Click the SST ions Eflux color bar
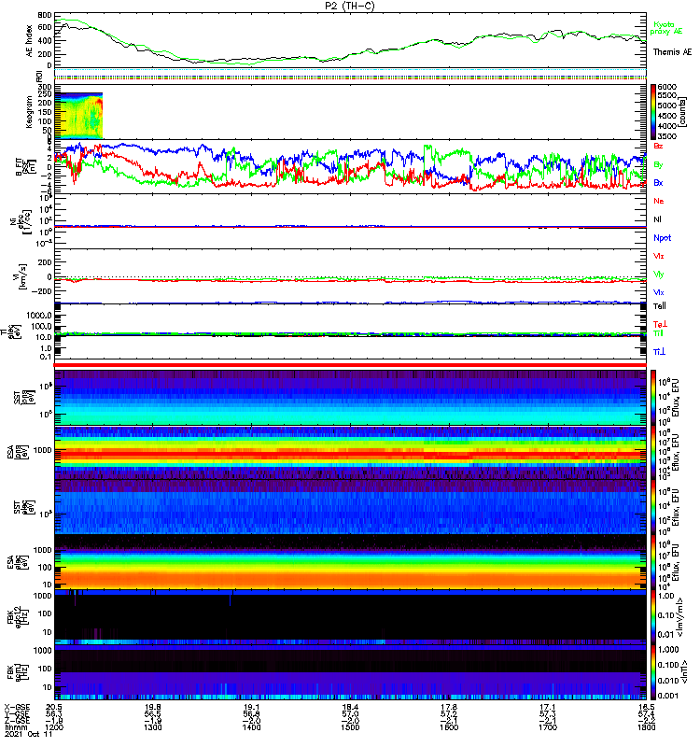The height and width of the screenshot is (747, 700). pyautogui.click(x=653, y=398)
